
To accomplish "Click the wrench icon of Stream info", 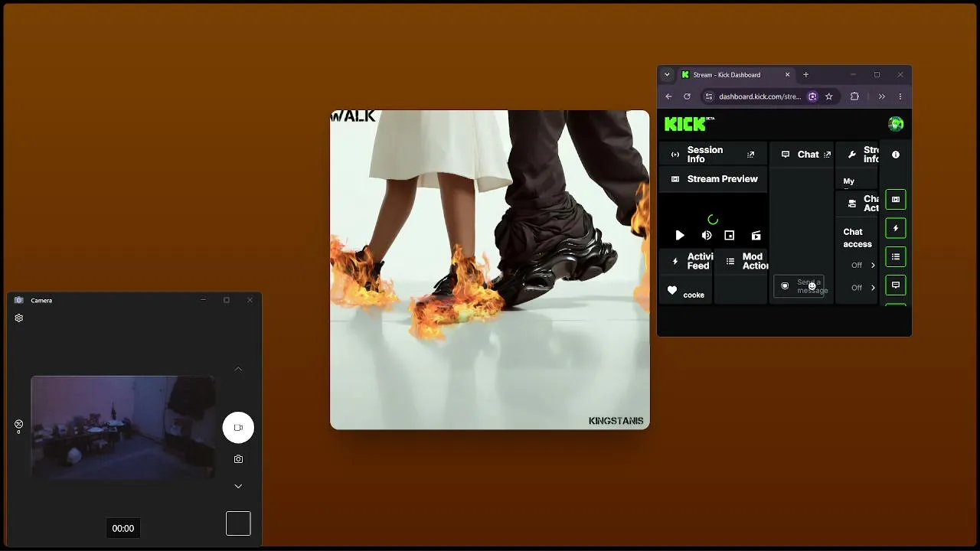I will [852, 155].
